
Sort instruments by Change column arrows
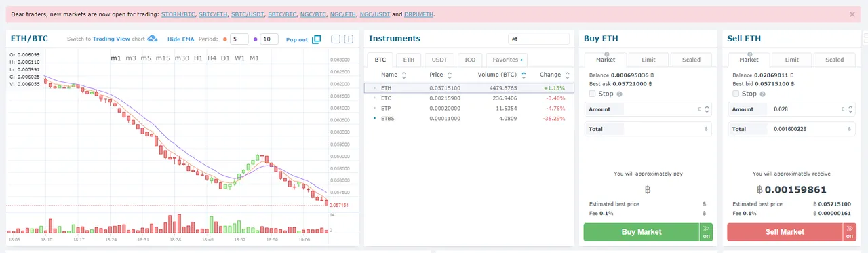click(568, 75)
